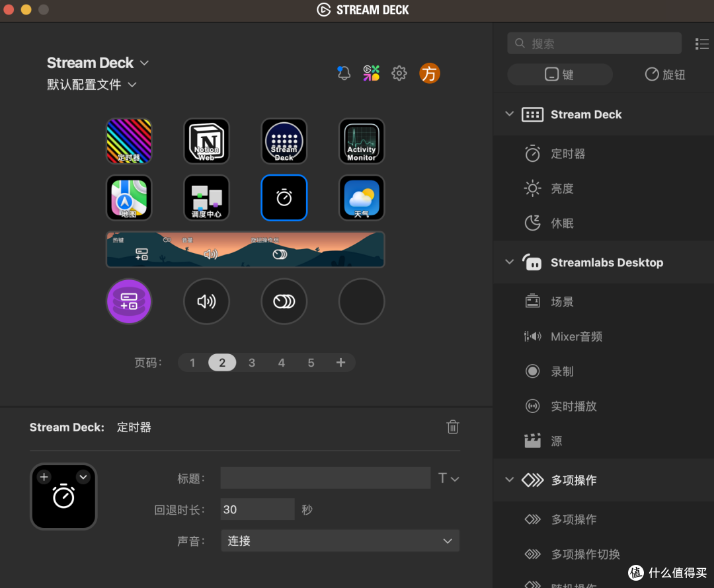Select the 亮度 action in the sidebar
This screenshot has height=588, width=714.
point(562,188)
